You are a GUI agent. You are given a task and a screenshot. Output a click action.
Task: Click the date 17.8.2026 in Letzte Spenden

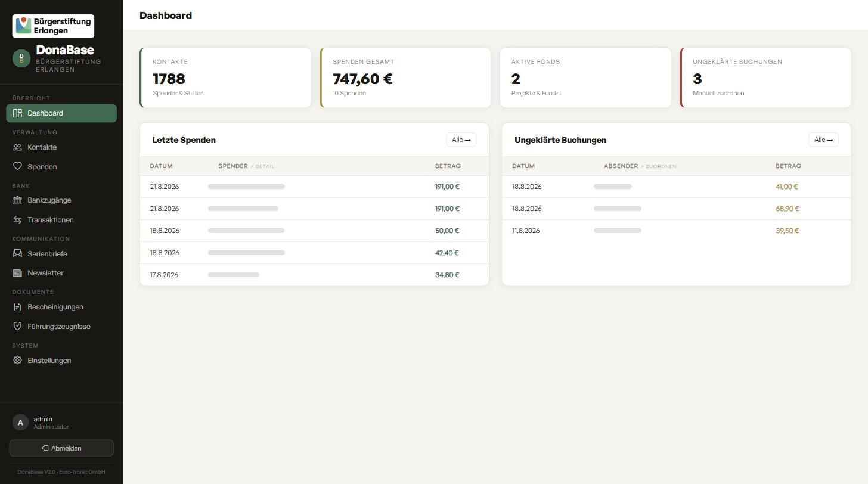(165, 275)
